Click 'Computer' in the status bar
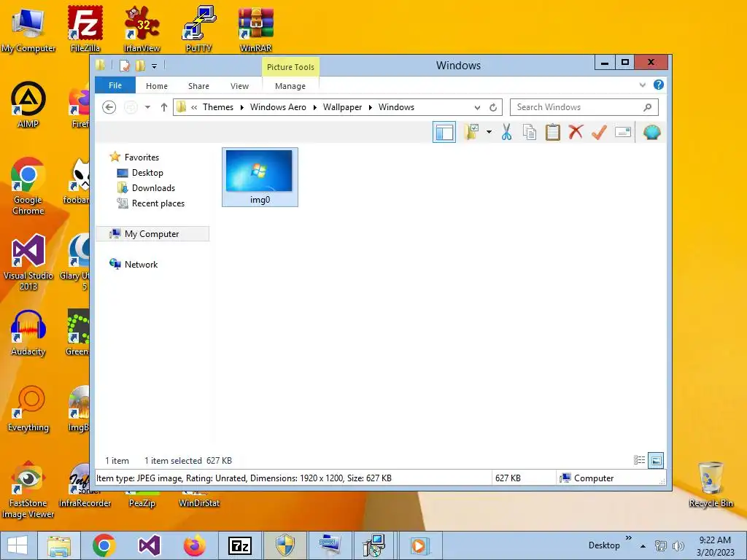The width and height of the screenshot is (747, 560). click(594, 478)
